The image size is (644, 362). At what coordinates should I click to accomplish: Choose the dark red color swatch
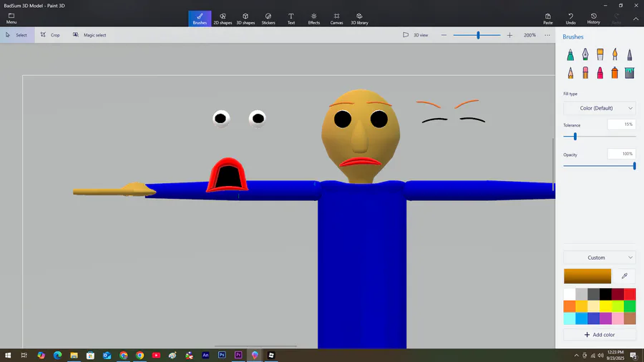618,294
